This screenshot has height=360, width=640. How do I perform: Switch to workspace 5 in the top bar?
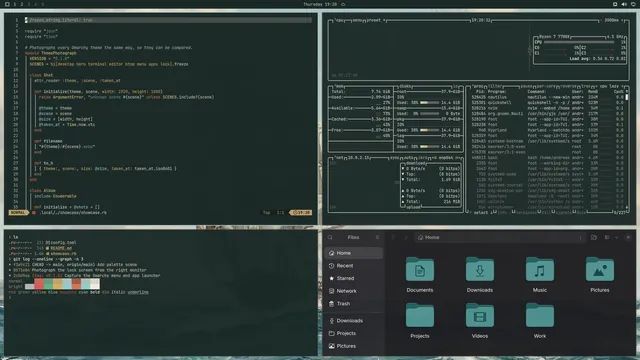coord(42,4)
